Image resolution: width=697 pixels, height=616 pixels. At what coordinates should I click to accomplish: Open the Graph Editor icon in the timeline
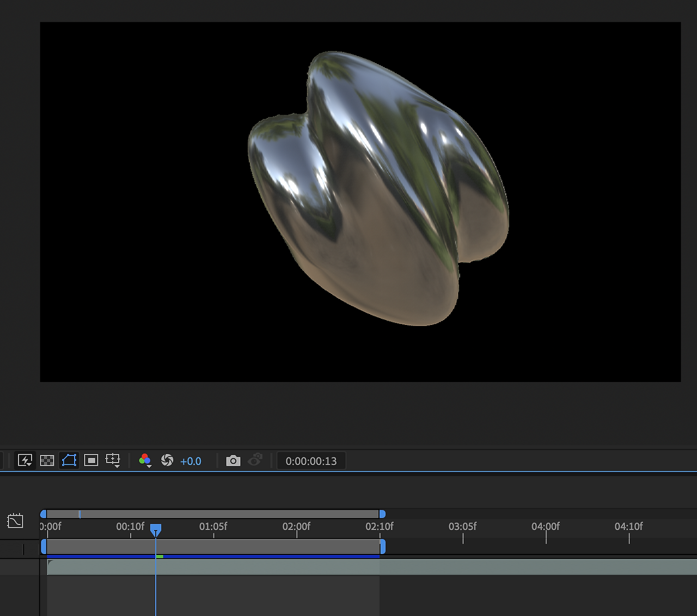15,521
